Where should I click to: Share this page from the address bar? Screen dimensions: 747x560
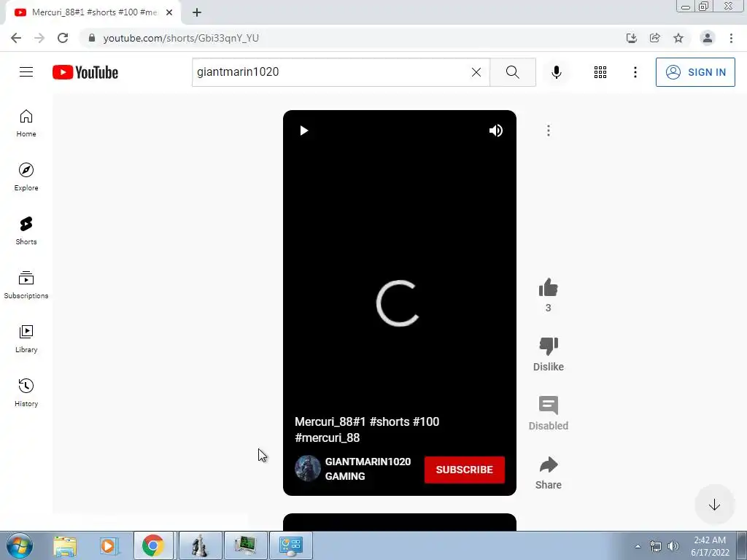(655, 38)
